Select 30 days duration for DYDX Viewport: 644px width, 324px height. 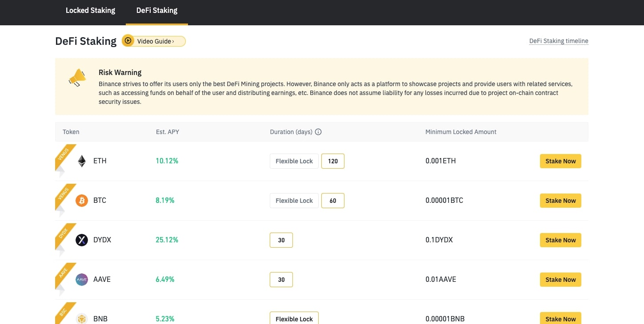pos(281,240)
